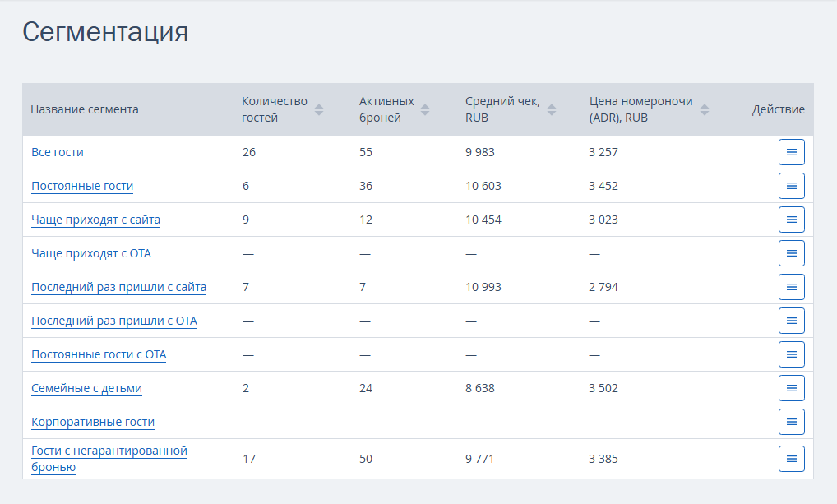The height and width of the screenshot is (504, 837).
Task: Open the Все гости segment link
Action: click(x=57, y=152)
